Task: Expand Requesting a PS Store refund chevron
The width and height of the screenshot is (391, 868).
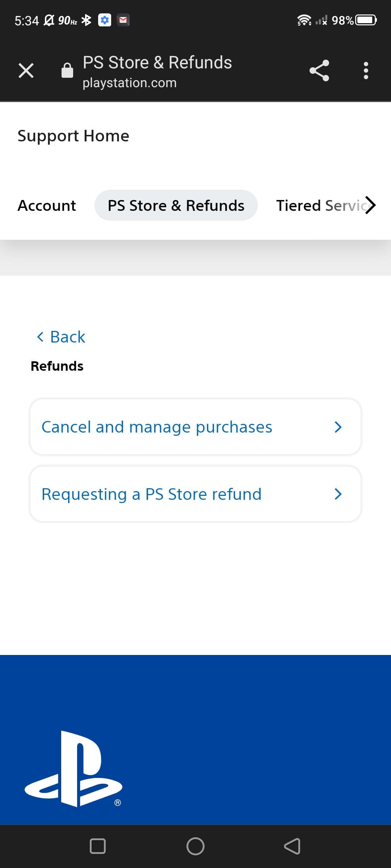Action: 338,494
